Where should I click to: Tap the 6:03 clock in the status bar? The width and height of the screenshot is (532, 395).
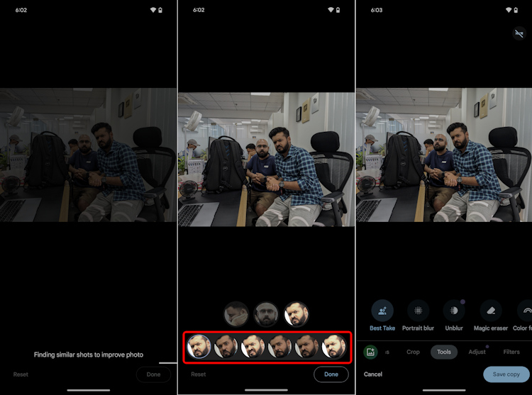376,10
